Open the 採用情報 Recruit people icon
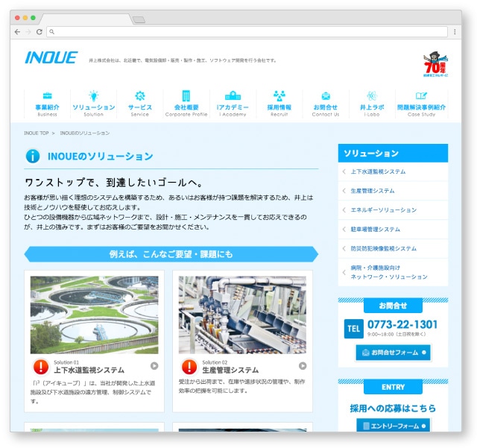Viewport: 477px width, 448px height. 279,96
